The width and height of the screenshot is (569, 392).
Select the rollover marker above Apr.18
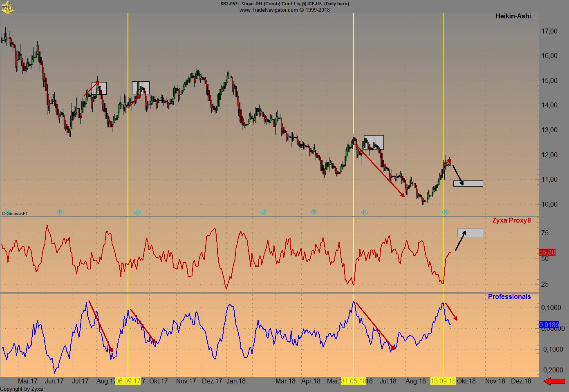[314, 212]
